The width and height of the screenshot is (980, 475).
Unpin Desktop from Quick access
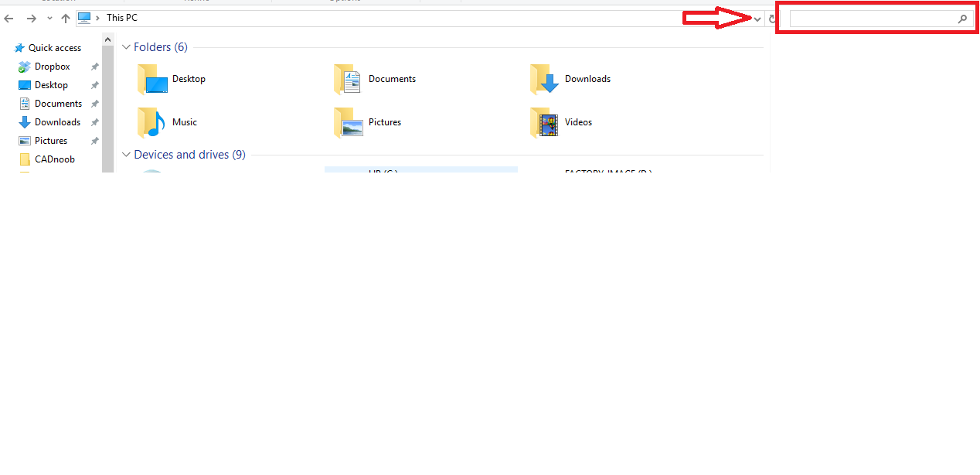[94, 84]
